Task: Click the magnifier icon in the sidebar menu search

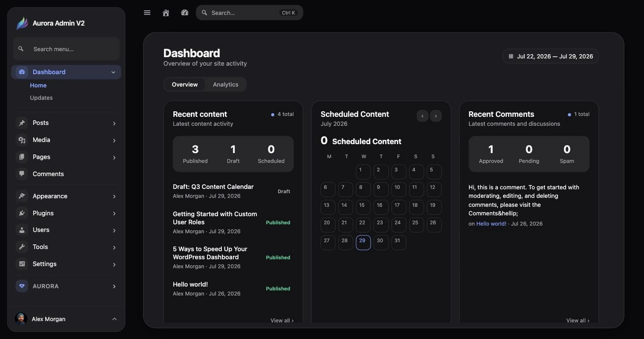Action: tap(21, 49)
